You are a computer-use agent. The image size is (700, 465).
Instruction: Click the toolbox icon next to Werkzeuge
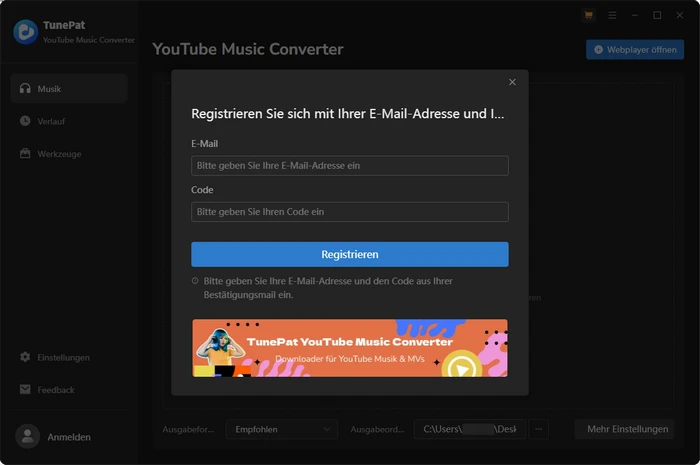point(25,154)
